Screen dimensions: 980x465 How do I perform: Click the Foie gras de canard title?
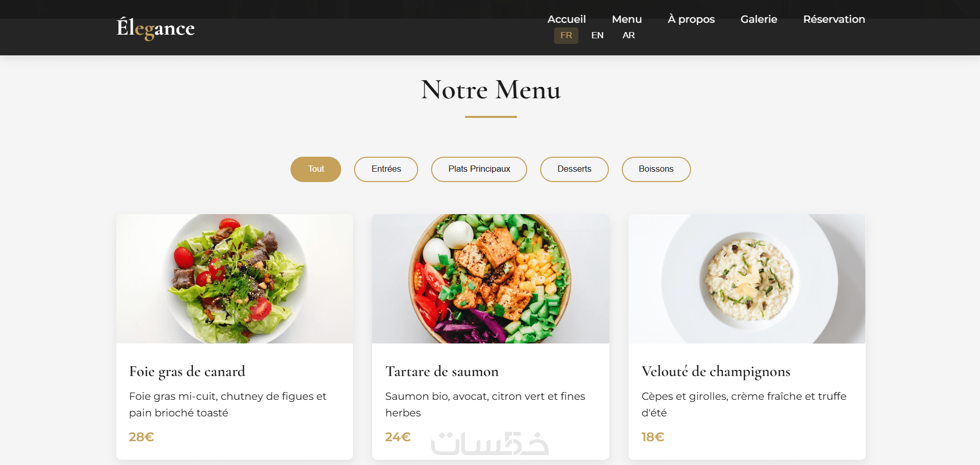[x=187, y=371]
